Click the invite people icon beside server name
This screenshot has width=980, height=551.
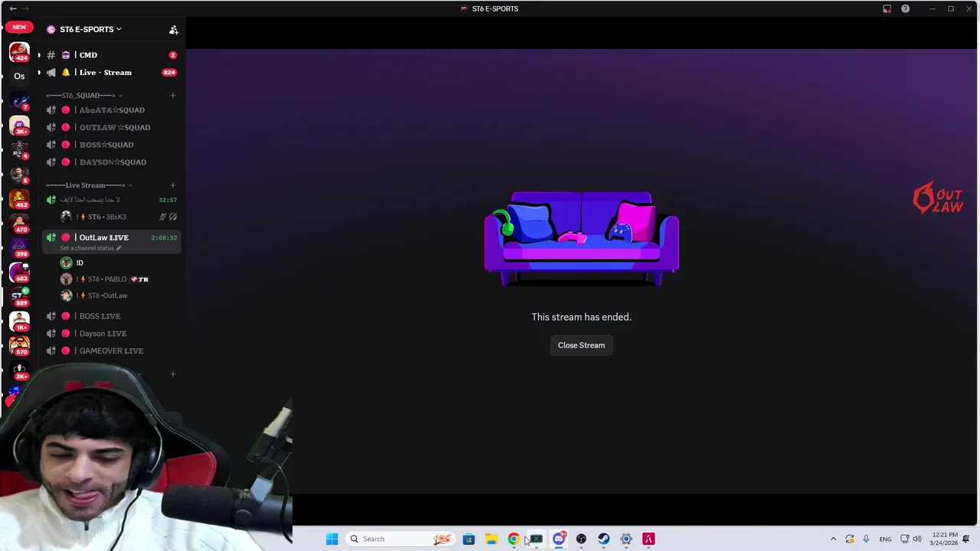click(174, 30)
